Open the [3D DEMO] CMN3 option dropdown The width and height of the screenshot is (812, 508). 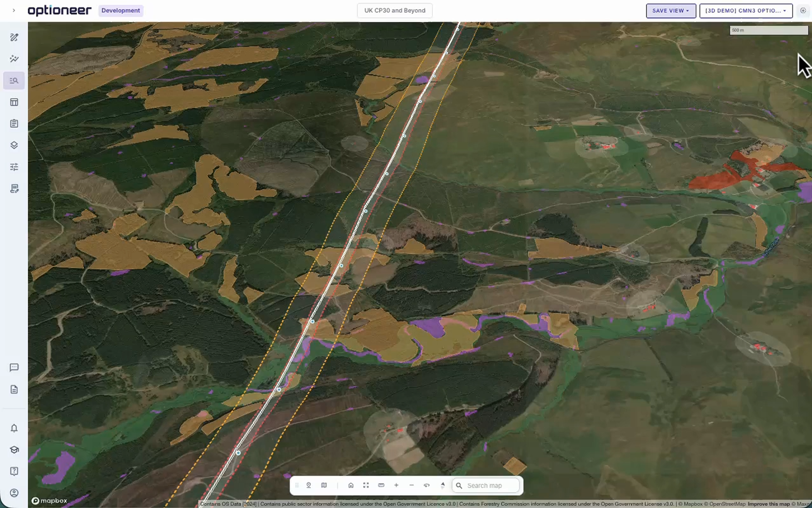click(745, 11)
